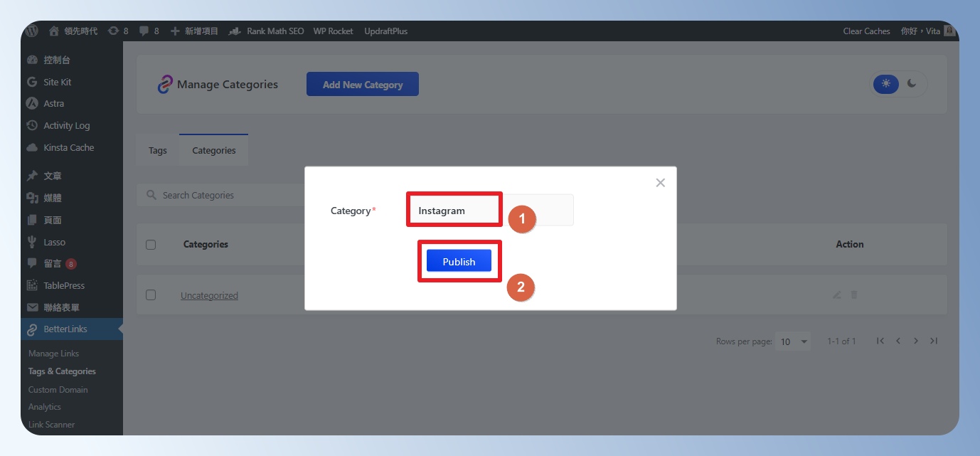
Task: Switch to dark mode with moon toggle
Action: [x=912, y=84]
